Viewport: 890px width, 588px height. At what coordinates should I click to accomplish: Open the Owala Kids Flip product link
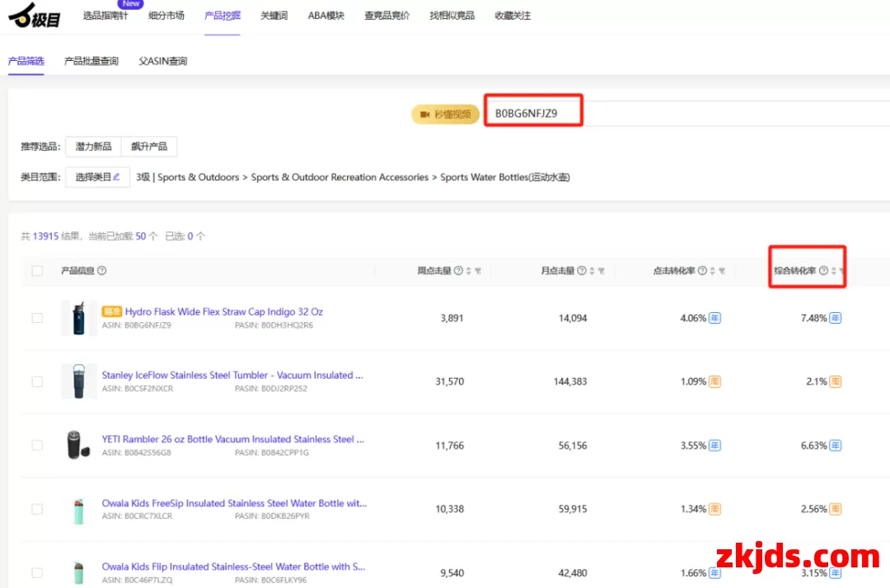click(x=233, y=567)
